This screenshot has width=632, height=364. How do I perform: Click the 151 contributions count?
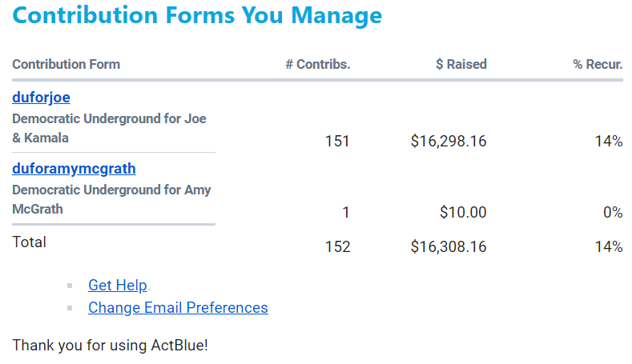coord(337,142)
